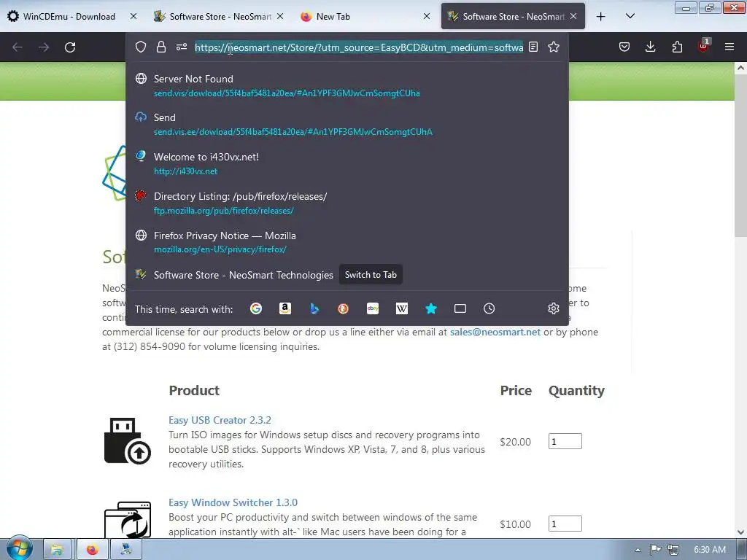The height and width of the screenshot is (560, 747).
Task: Click the Switch to Tab button
Action: (371, 275)
